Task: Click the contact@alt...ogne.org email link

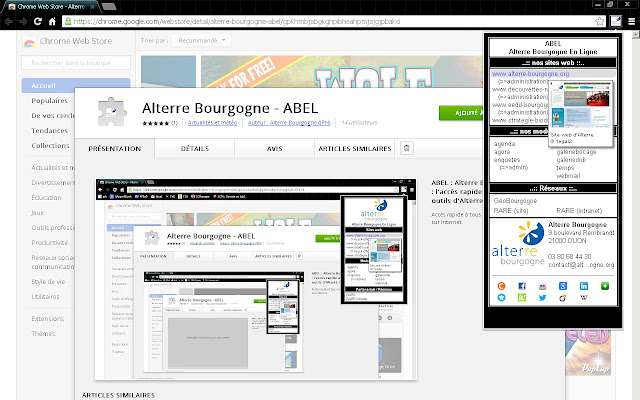Action: pyautogui.click(x=581, y=265)
